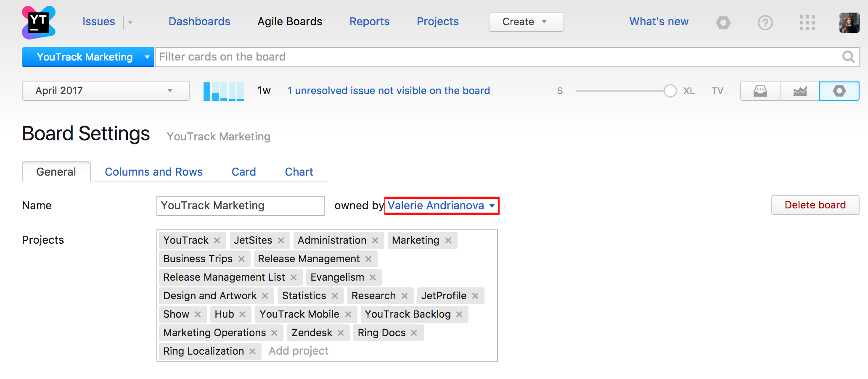Screen dimensions: 868x379
Task: Click the YouTrack logo icon
Action: (x=39, y=22)
